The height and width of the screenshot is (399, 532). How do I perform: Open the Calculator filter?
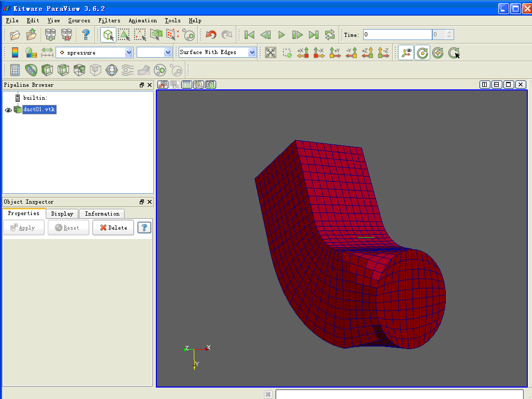(x=14, y=70)
